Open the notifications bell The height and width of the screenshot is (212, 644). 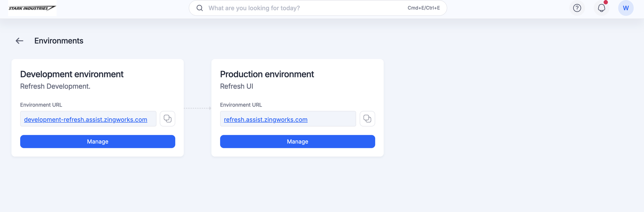601,8
